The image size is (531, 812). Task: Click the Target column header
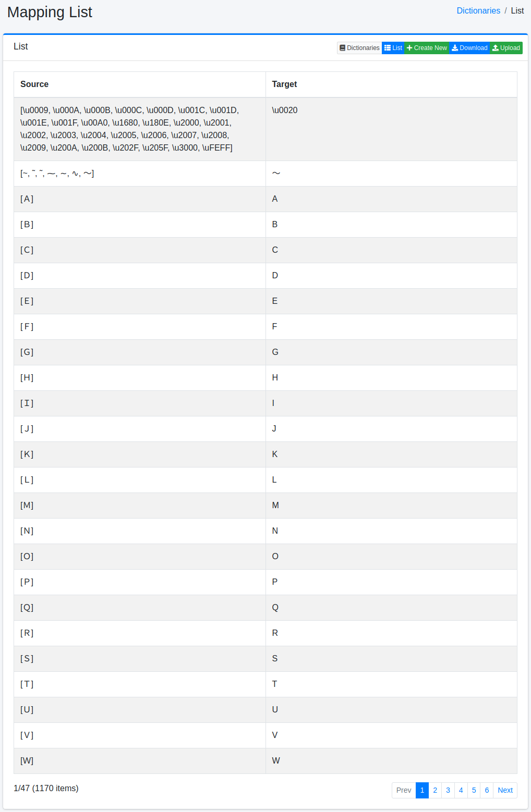point(284,84)
